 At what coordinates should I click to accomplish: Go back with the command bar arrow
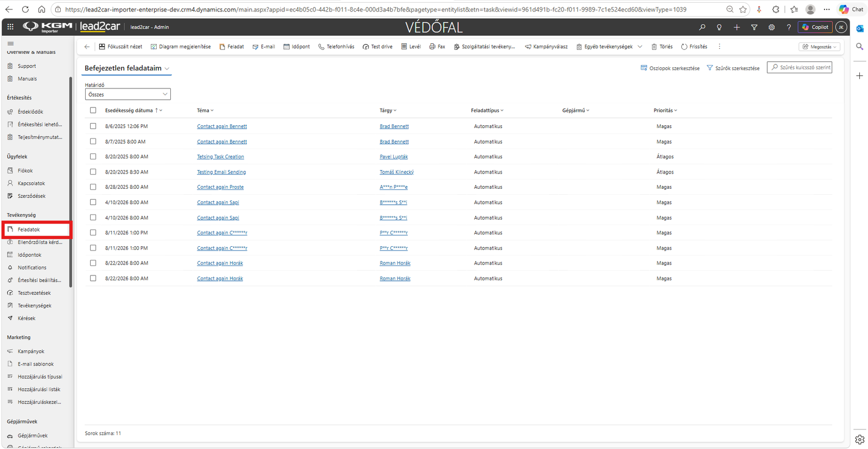pyautogui.click(x=87, y=47)
